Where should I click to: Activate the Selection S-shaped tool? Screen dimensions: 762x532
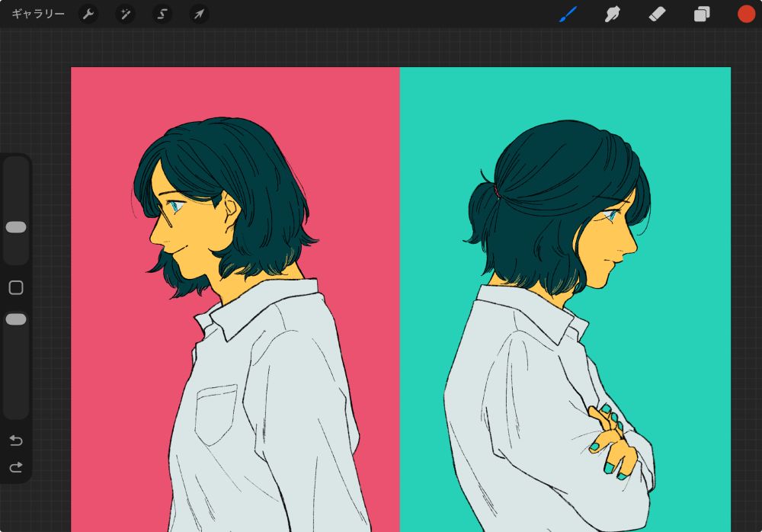click(x=162, y=14)
